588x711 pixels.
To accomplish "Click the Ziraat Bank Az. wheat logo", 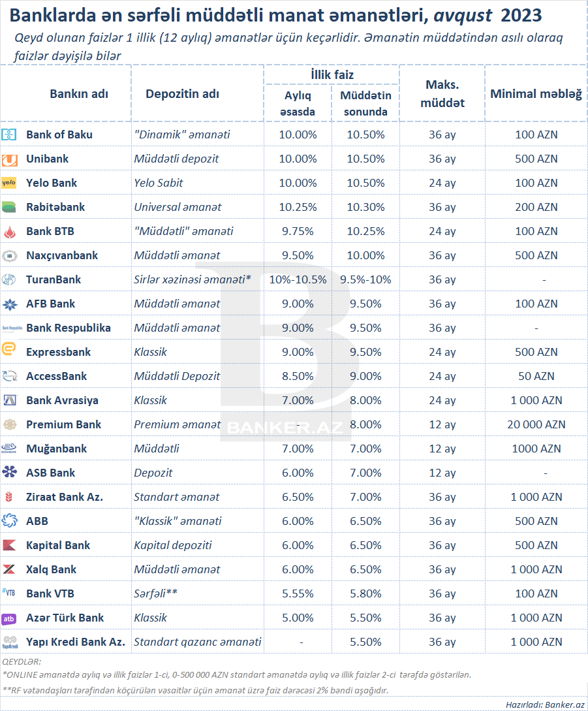I will pos(9,497).
